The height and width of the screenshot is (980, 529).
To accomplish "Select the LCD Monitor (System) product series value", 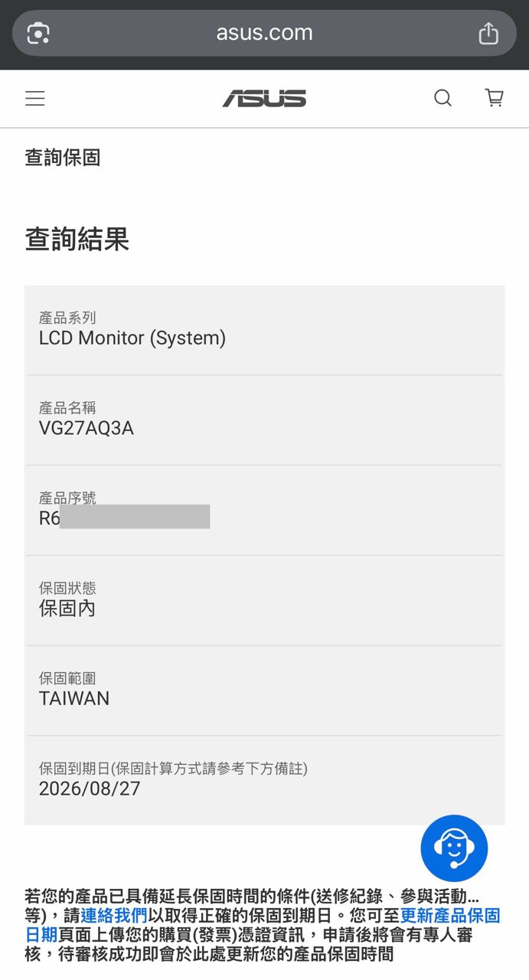I will point(132,338).
